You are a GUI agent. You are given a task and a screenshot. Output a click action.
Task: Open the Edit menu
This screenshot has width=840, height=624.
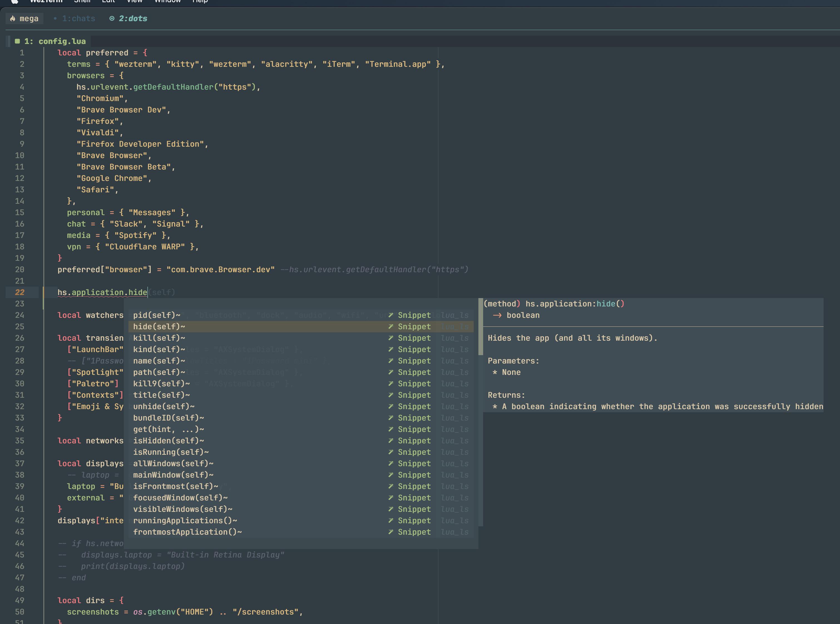[108, 1]
